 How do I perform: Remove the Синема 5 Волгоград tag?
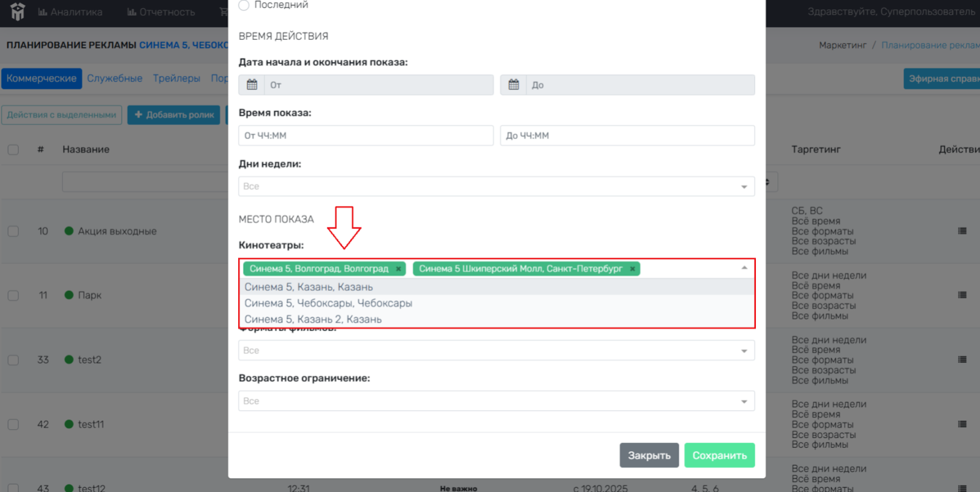398,269
